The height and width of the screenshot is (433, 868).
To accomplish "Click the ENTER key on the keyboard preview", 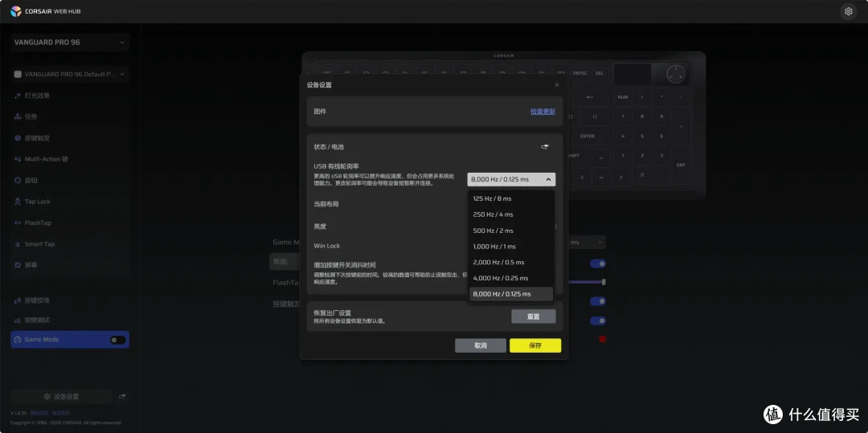I will point(587,136).
